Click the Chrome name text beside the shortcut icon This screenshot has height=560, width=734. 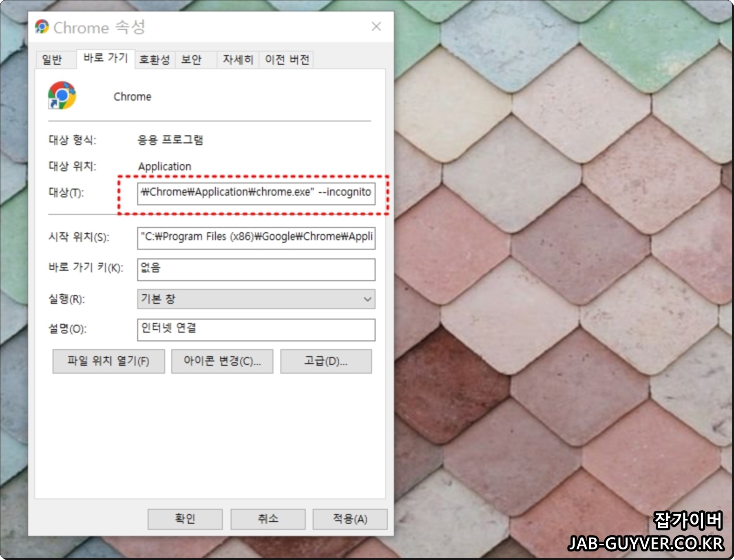(133, 97)
